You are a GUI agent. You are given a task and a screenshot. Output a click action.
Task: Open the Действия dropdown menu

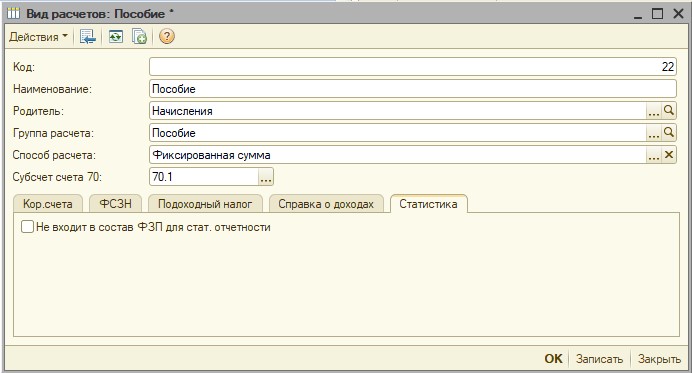[38, 37]
